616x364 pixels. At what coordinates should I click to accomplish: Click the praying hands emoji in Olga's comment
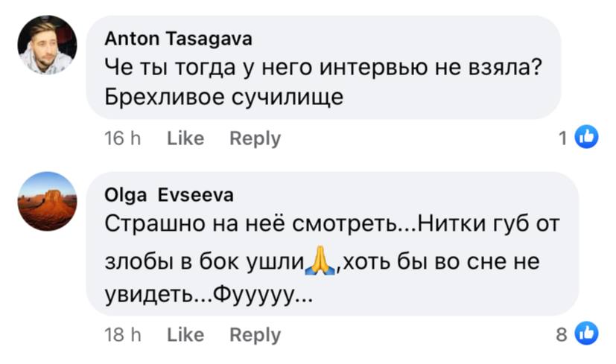(322, 261)
